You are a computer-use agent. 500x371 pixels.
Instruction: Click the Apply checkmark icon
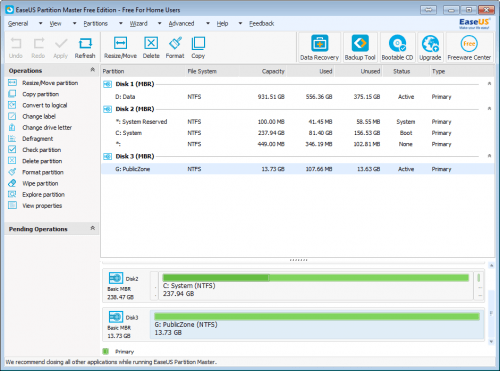coord(61,43)
